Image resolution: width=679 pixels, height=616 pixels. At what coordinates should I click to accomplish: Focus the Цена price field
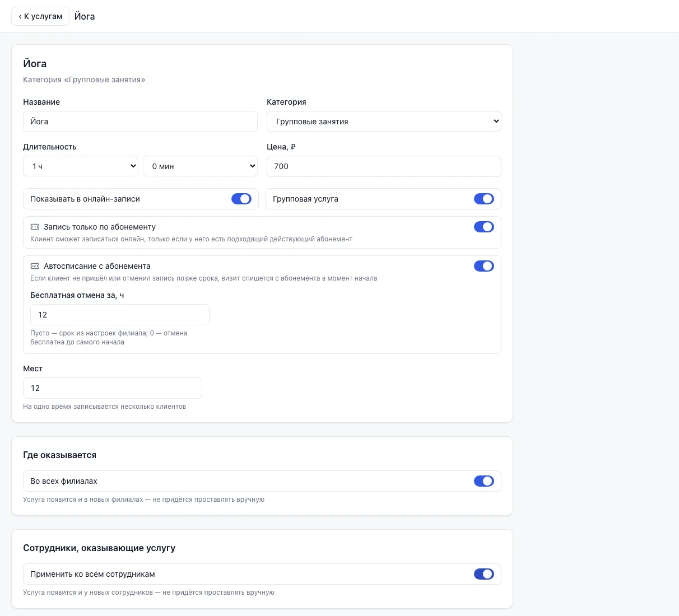[384, 166]
